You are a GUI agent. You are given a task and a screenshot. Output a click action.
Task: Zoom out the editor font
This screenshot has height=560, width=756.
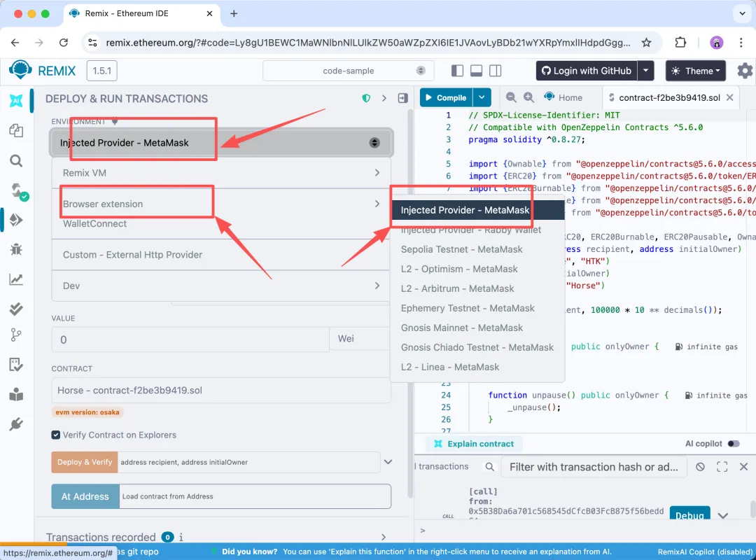click(x=511, y=97)
